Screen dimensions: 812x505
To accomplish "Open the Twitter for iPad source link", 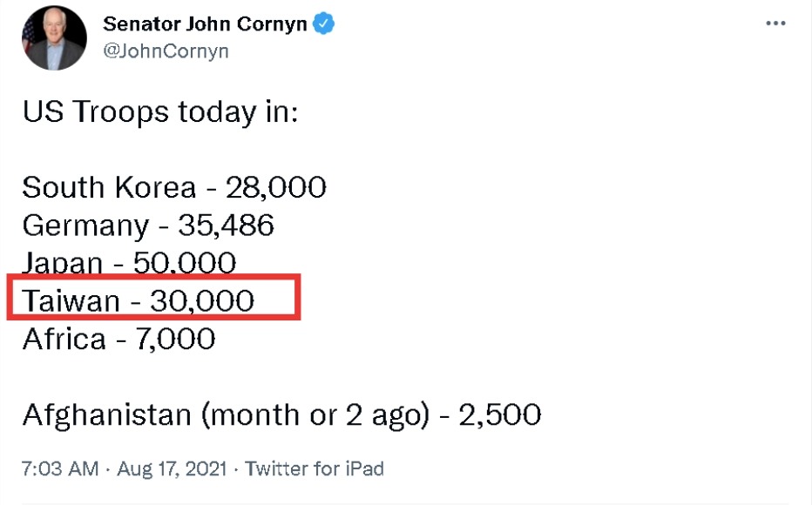I will (x=315, y=468).
